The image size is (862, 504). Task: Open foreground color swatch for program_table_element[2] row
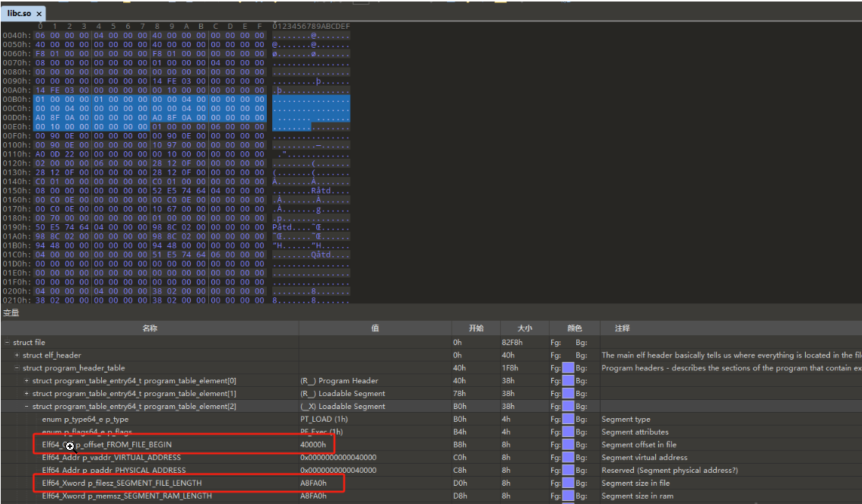(x=568, y=406)
